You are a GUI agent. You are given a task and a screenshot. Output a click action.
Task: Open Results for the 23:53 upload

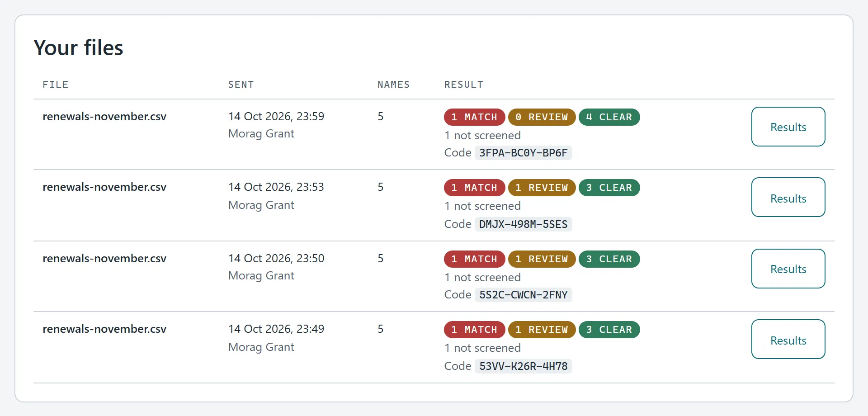click(x=788, y=197)
